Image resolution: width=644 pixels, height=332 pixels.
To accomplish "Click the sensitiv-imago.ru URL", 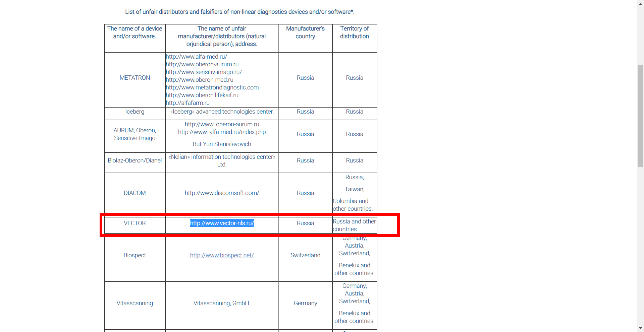I will click(204, 72).
